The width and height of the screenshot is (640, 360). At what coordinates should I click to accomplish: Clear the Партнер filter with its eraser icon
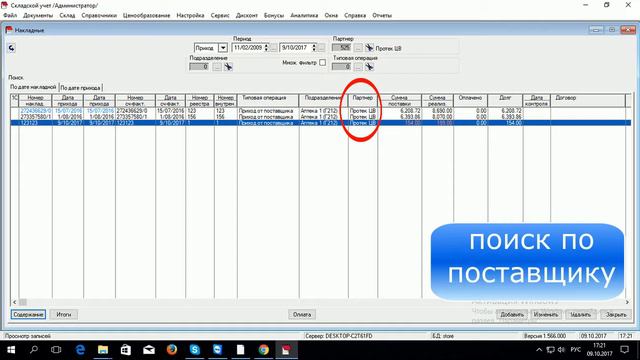point(369,48)
